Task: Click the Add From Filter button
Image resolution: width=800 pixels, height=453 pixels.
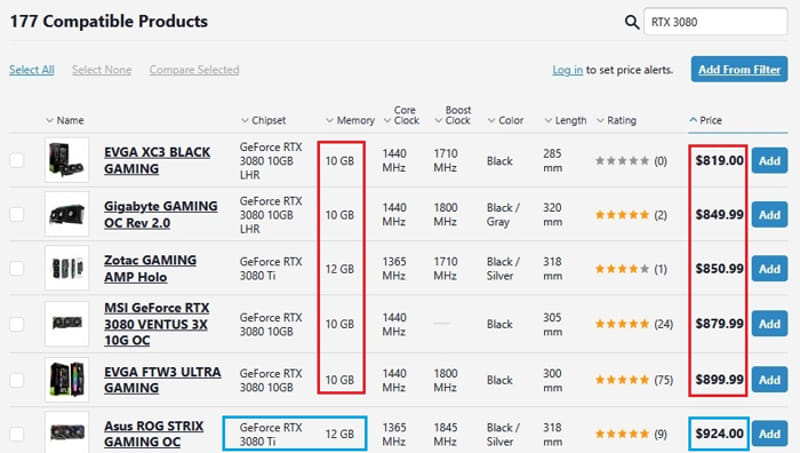Action: [x=739, y=69]
